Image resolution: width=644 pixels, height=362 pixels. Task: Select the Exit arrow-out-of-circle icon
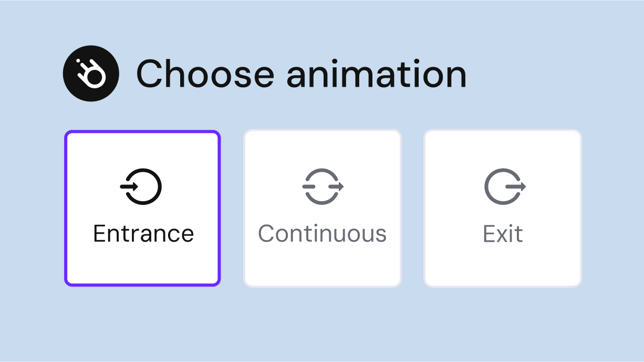click(503, 185)
